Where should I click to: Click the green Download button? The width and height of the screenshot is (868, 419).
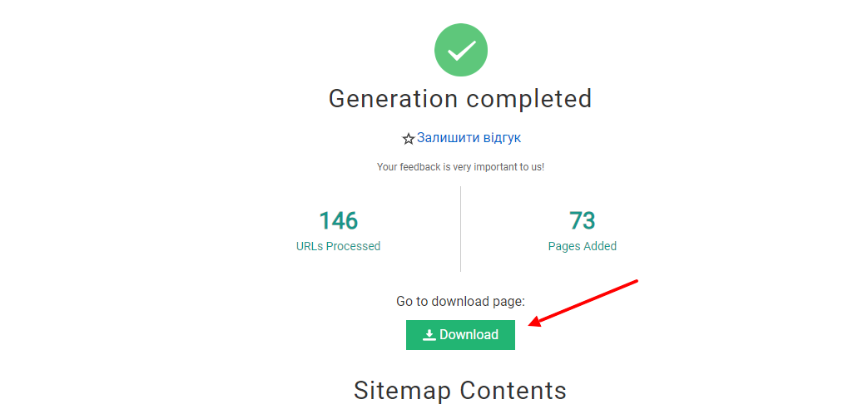pos(460,335)
